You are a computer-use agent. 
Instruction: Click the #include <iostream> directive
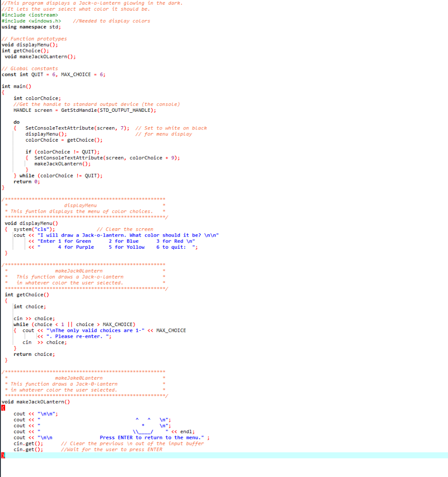tap(28, 14)
